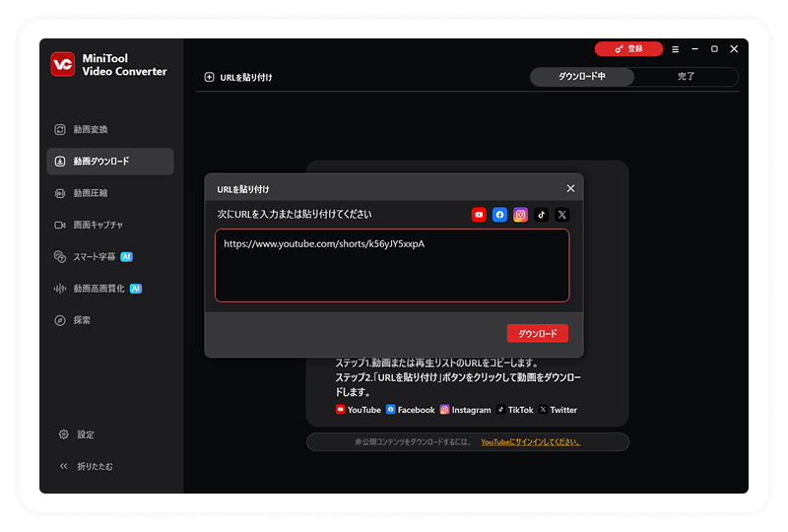
Task: Switch to the 完了 tab
Action: pyautogui.click(x=686, y=77)
